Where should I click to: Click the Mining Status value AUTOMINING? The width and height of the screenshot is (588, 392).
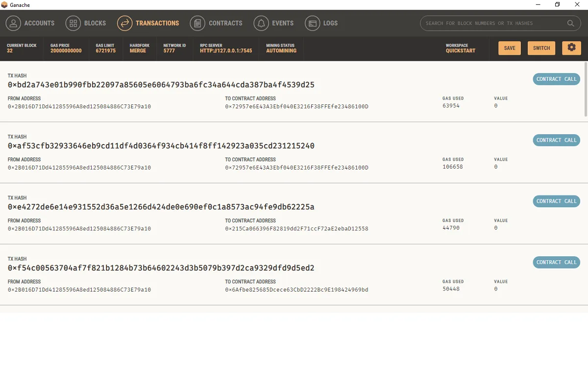coord(281,51)
